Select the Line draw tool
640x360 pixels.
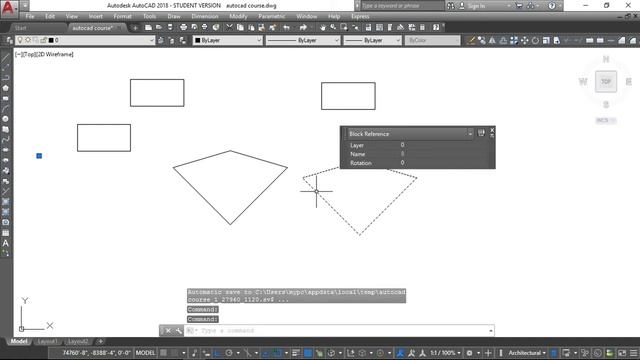(x=5, y=57)
